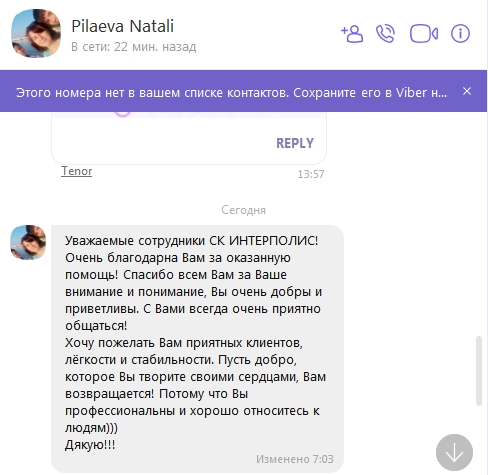Select the message thanking СК ИНТЕРПОЛИС staff

[x=197, y=349]
